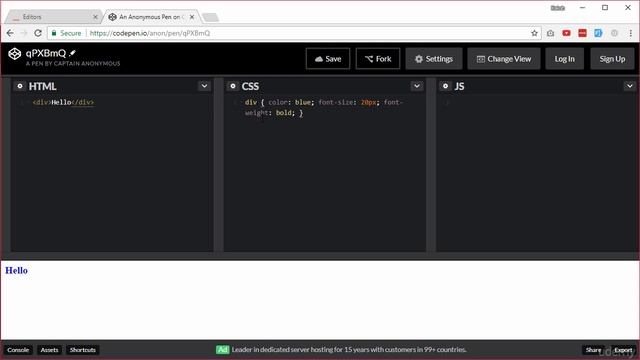The width and height of the screenshot is (640, 360).
Task: Bookmark this page with star icon
Action: tap(534, 33)
